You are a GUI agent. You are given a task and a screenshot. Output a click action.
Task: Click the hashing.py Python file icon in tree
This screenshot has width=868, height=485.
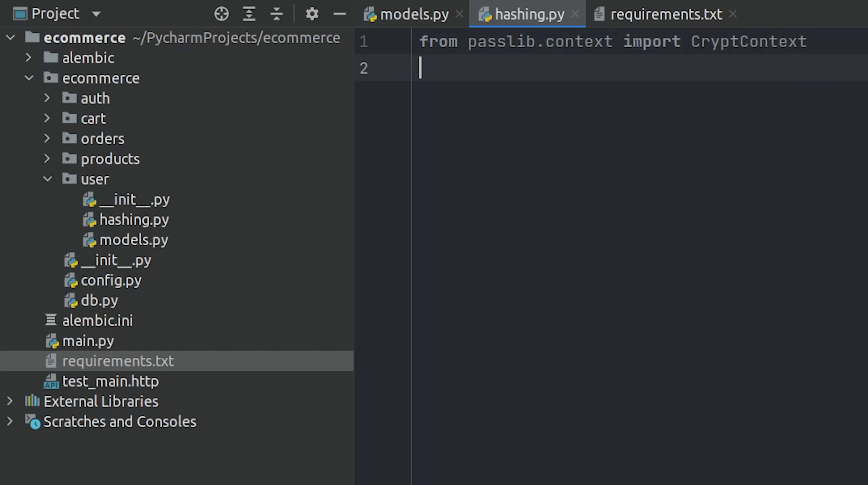click(x=89, y=220)
